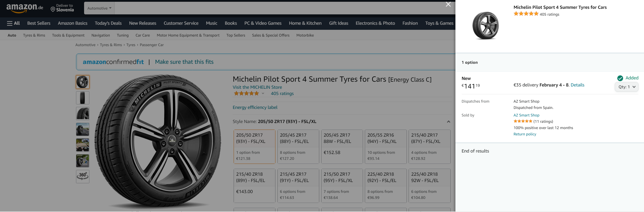Open PC & Video Games navigation item
The image size is (644, 212).
tap(263, 23)
